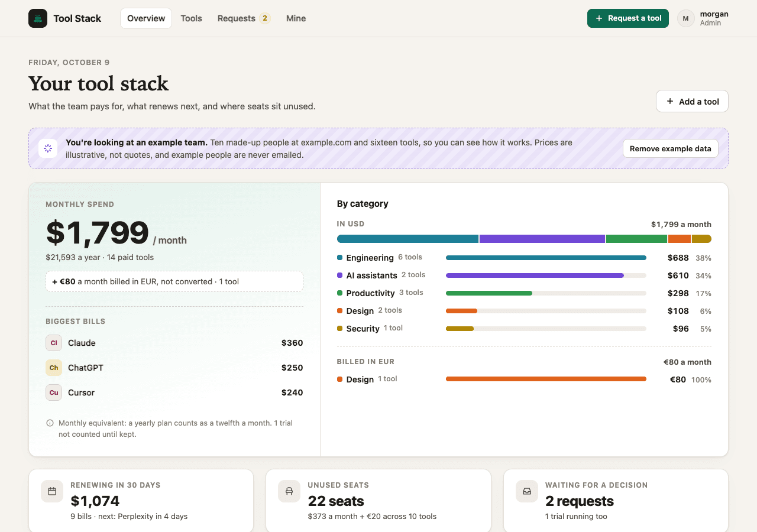
Task: Click the Security category progress bar
Action: [x=546, y=329]
